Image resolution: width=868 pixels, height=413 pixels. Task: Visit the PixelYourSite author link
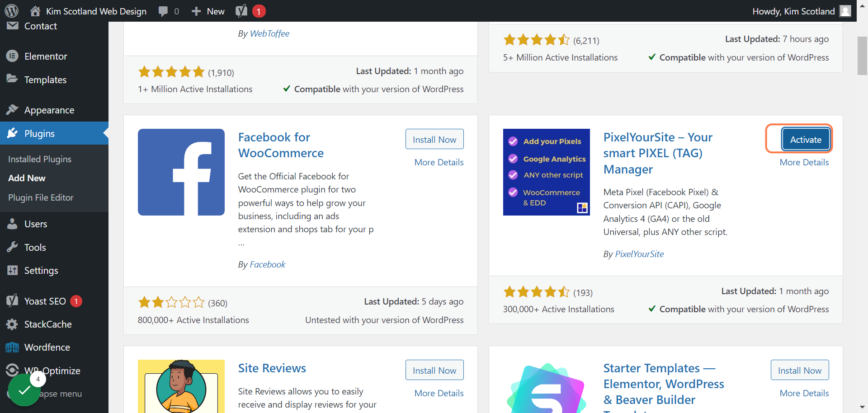[639, 254]
